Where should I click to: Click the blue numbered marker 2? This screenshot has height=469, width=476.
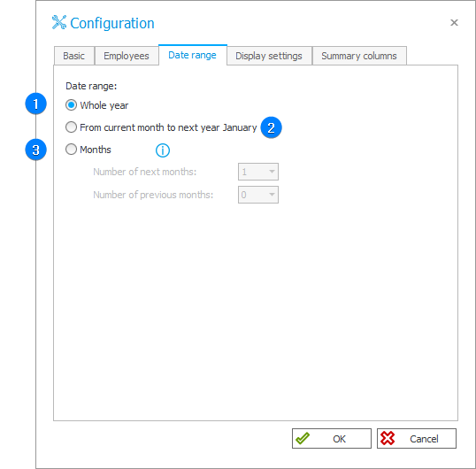coord(271,127)
